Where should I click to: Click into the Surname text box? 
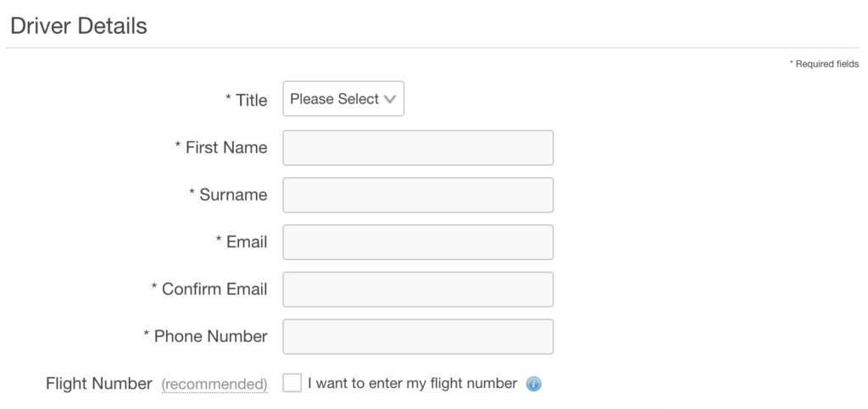pos(418,195)
